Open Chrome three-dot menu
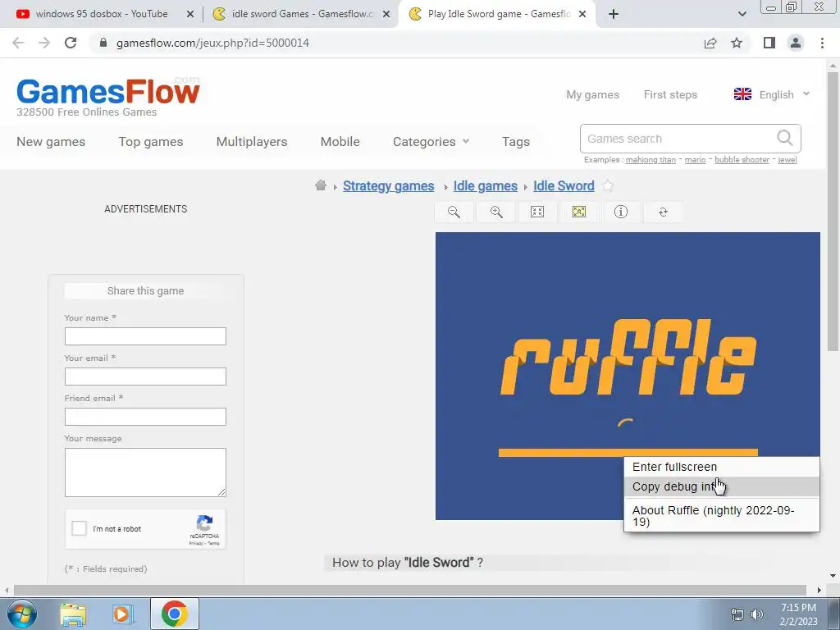This screenshot has width=840, height=630. click(822, 43)
